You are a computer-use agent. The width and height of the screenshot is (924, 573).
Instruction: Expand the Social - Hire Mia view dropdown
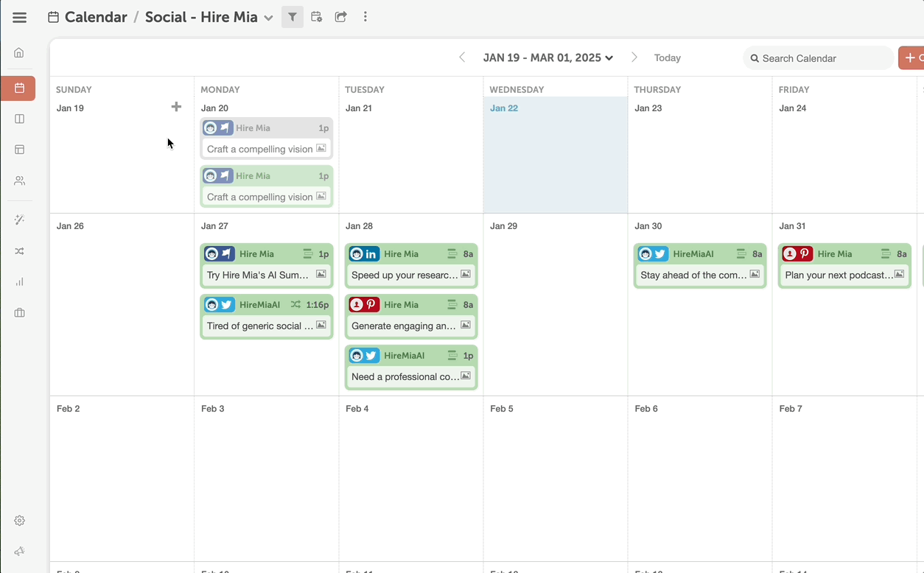pos(268,18)
